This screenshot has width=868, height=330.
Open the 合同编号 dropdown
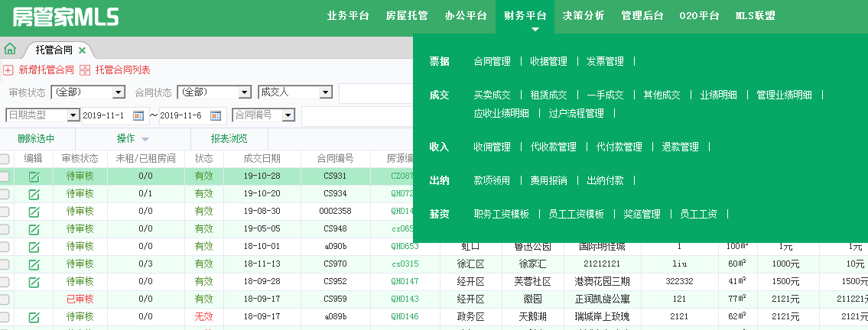point(264,115)
